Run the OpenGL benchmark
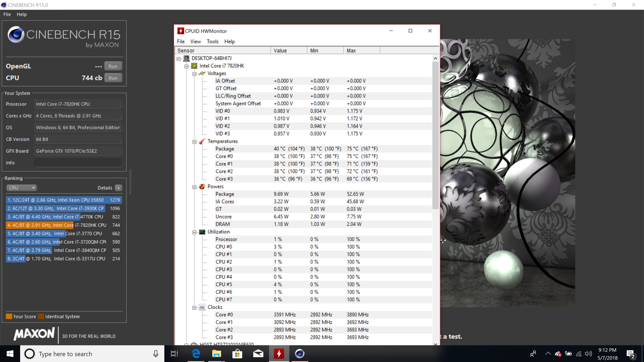 tap(113, 66)
